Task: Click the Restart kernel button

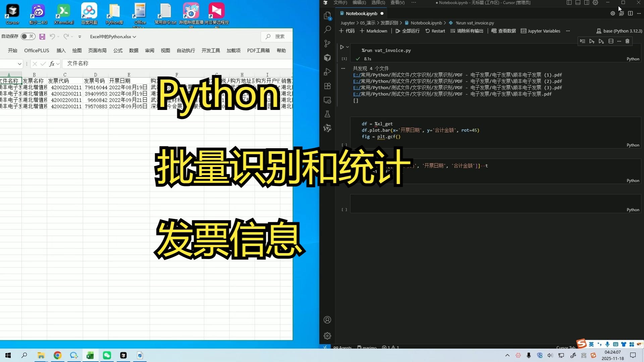Action: pos(435,31)
